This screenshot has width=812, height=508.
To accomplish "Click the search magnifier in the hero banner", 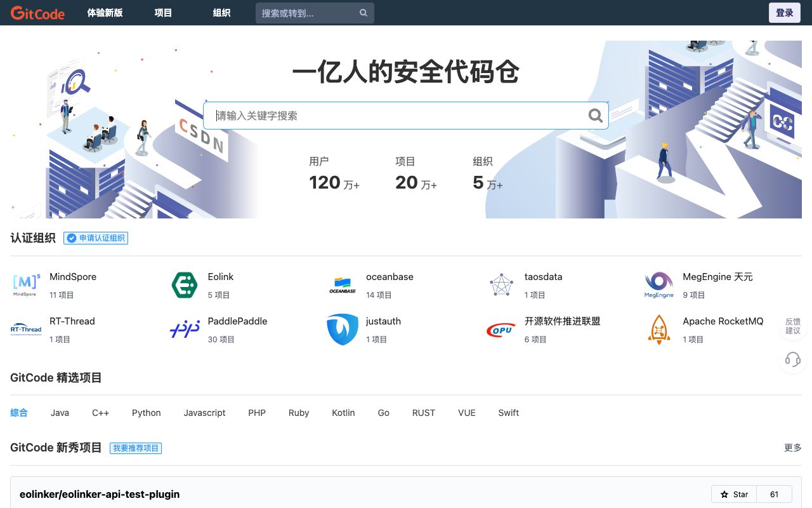I will (x=594, y=115).
